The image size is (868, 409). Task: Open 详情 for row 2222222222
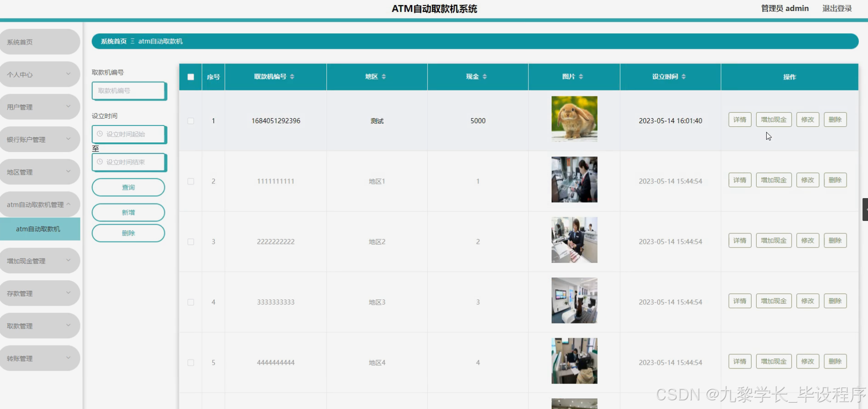tap(740, 241)
